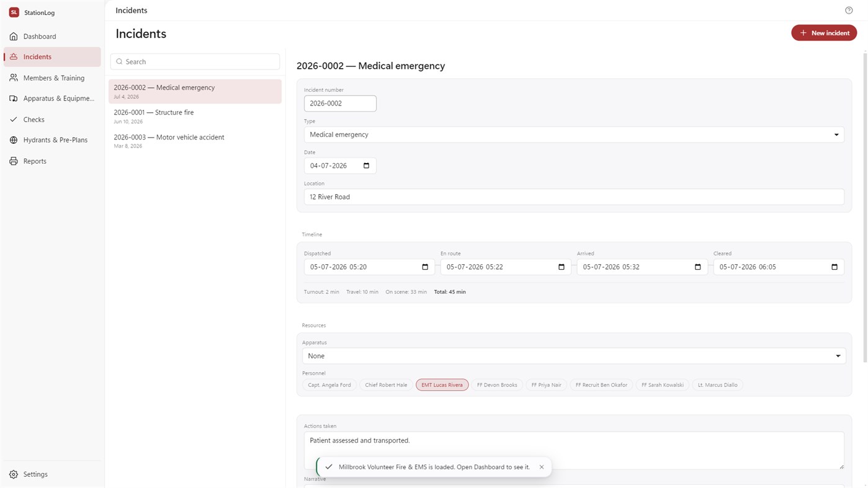Click the On scene: 33 min value
868x488 pixels.
(406, 292)
